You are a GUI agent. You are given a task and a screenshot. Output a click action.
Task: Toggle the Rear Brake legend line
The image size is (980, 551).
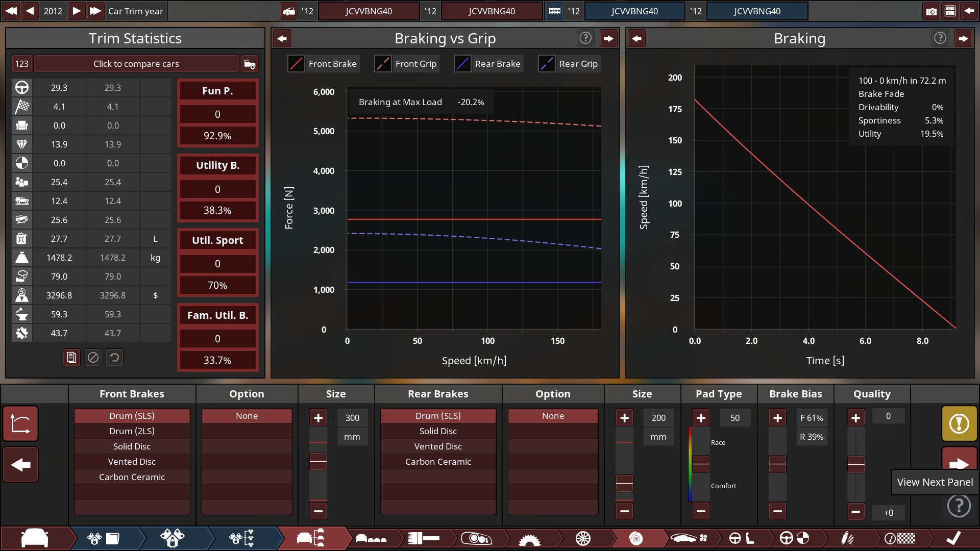tap(488, 64)
